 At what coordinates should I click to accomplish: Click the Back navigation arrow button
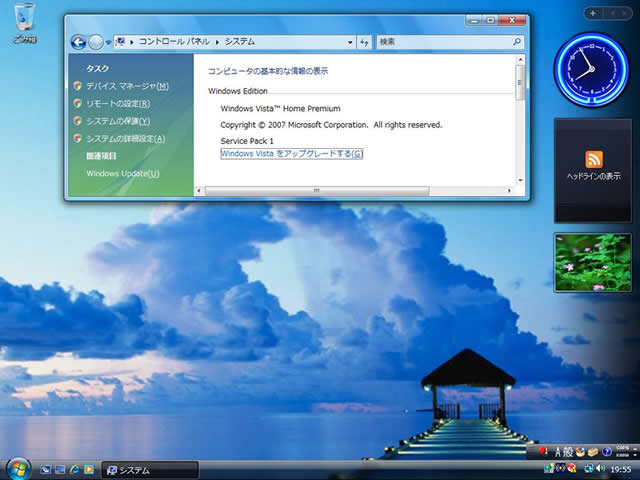[x=78, y=42]
